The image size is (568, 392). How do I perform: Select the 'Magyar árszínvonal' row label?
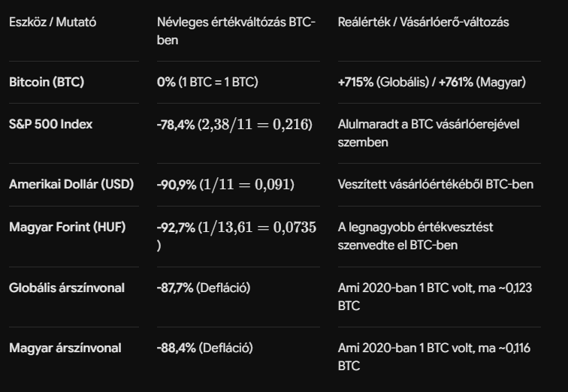65,348
